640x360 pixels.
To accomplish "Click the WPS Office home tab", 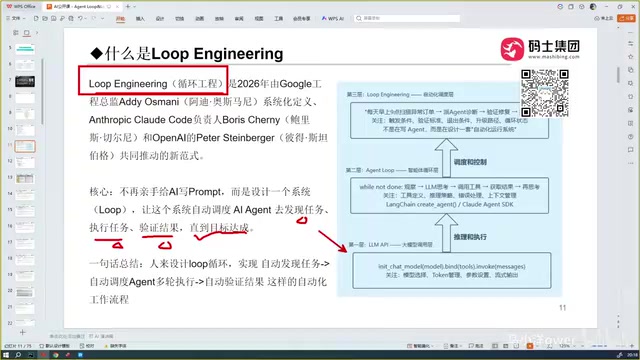I will (x=21, y=7).
